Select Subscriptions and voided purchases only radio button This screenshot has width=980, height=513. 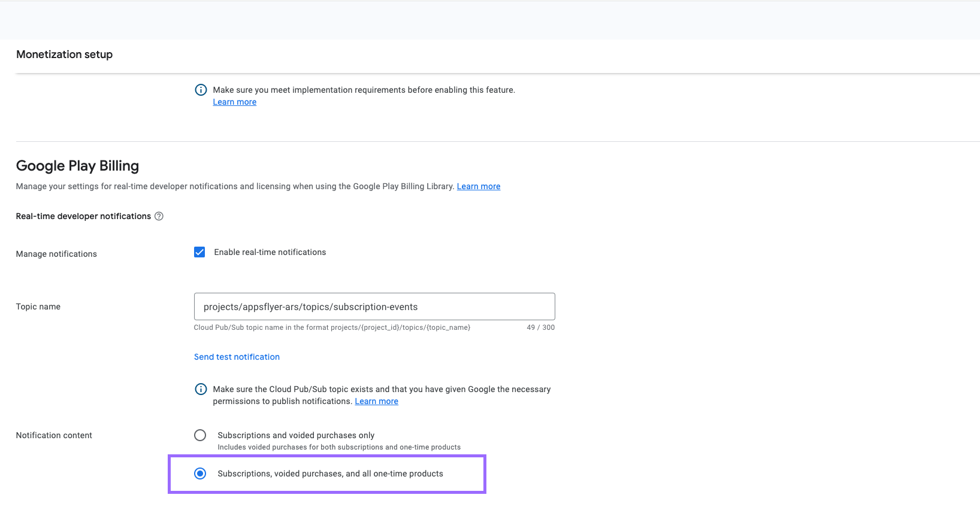[200, 435]
